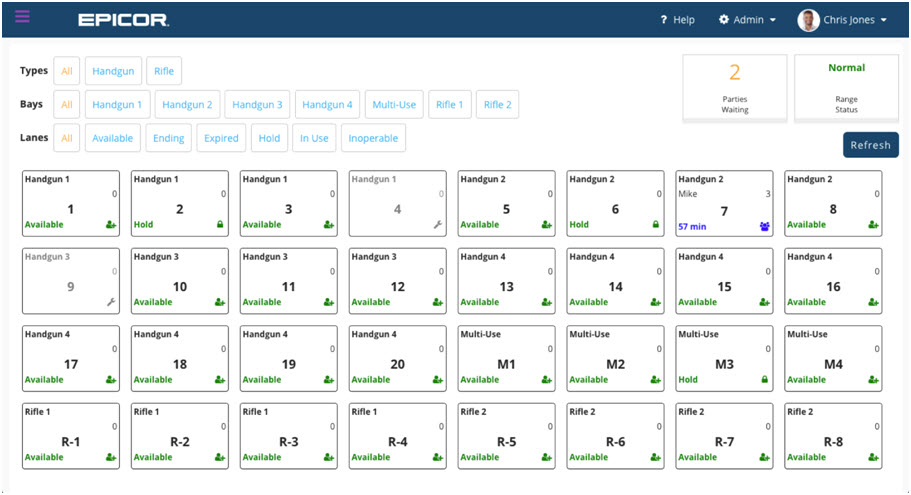Image resolution: width=911 pixels, height=495 pixels.
Task: Click the lock icon on lane M3
Action: (x=764, y=380)
